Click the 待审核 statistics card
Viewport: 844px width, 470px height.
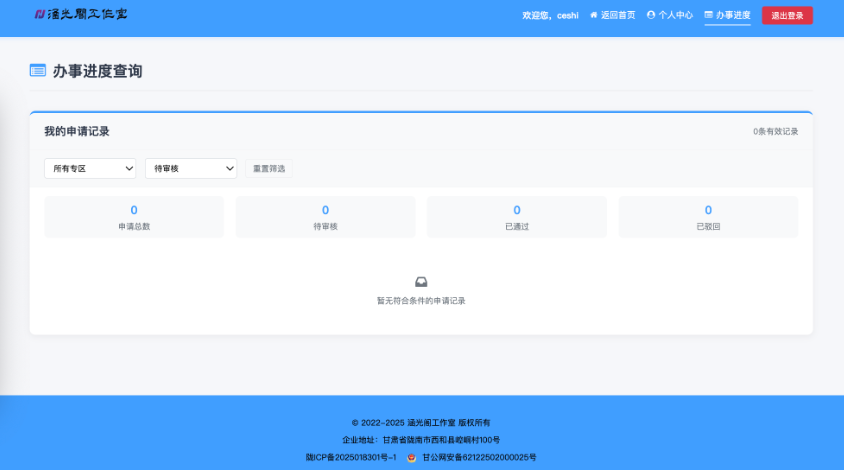click(325, 217)
